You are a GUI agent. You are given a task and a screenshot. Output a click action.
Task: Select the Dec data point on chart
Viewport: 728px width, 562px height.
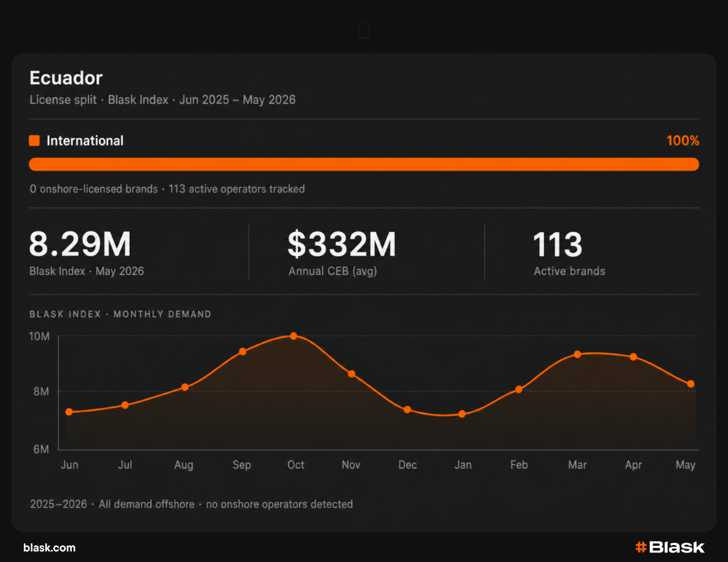[408, 410]
